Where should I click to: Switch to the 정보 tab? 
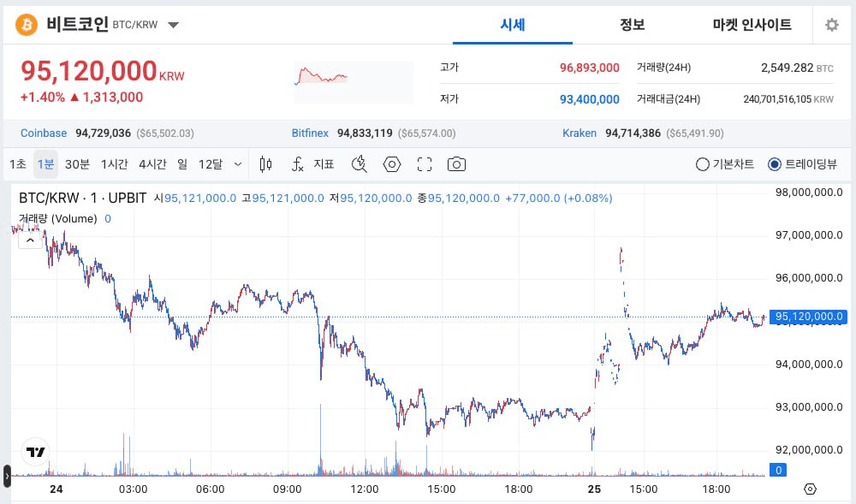(632, 25)
